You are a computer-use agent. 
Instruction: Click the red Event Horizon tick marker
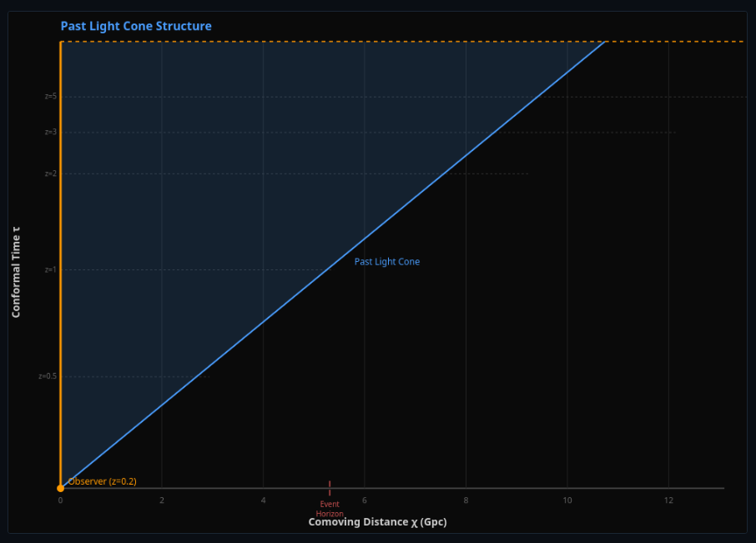point(330,488)
